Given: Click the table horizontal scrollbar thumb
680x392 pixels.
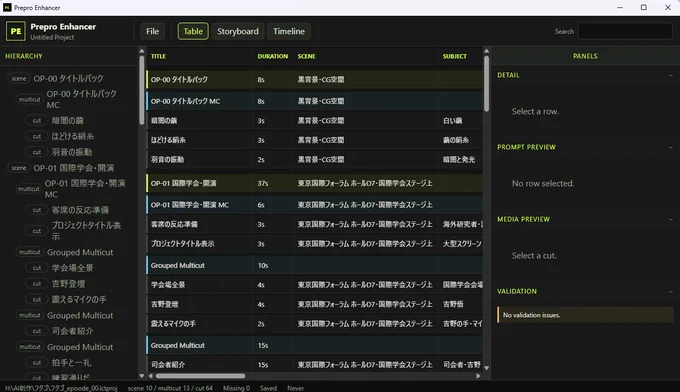Looking at the screenshot, I should (200, 376).
